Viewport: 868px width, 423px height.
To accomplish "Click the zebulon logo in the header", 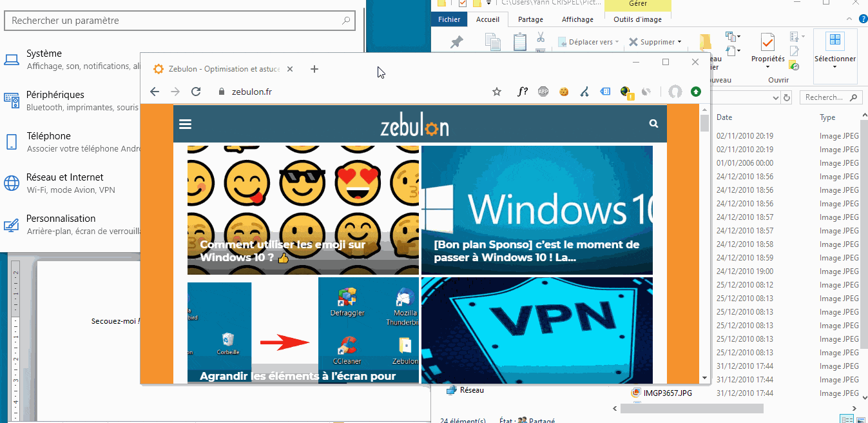I will pos(414,126).
